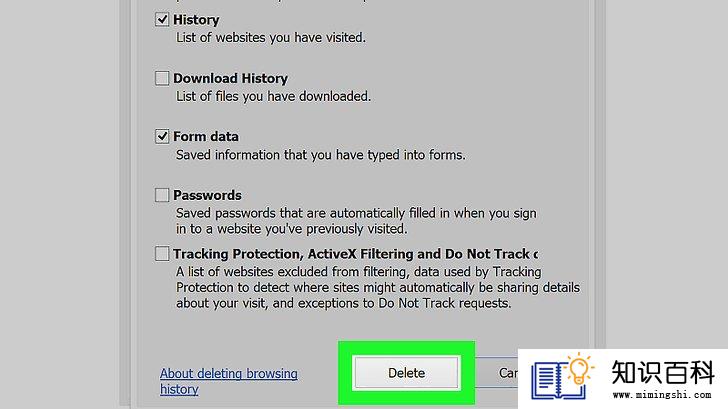Click Tracking Protection, ActiveX Filtering label
This screenshot has height=409, width=728.
355,253
